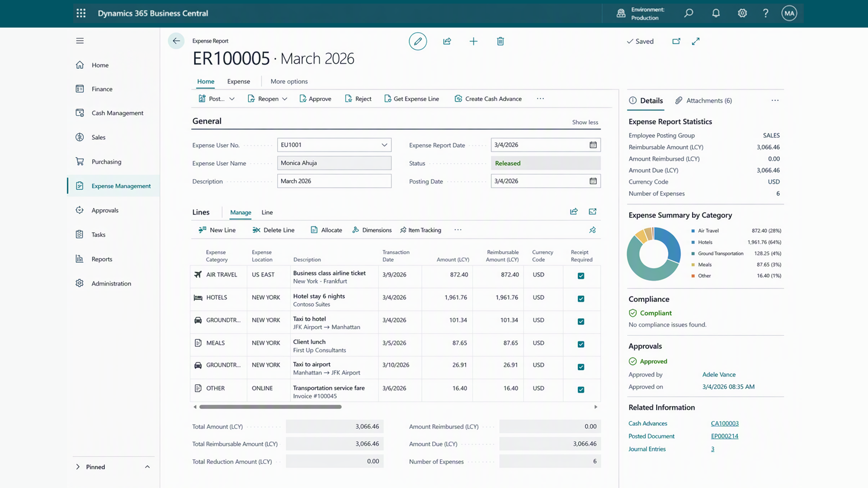
Task: Click scrollbar right arrow under lines
Action: click(x=596, y=407)
